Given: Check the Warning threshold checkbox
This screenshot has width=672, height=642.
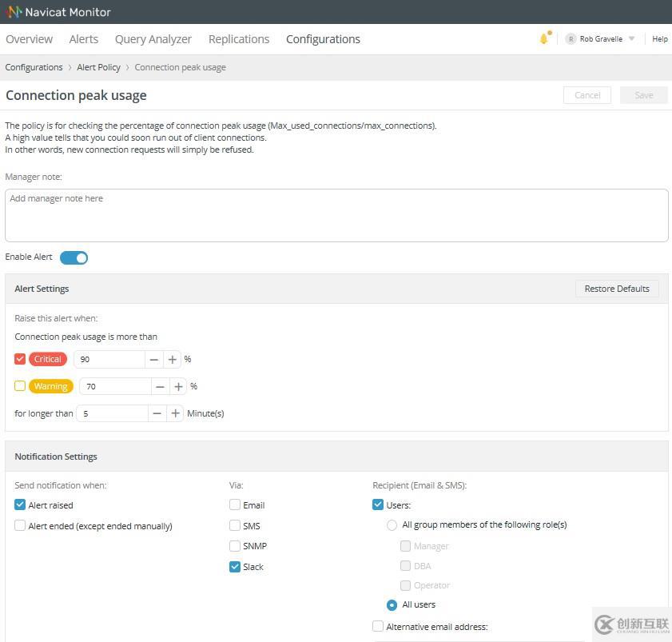Looking at the screenshot, I should tap(20, 386).
